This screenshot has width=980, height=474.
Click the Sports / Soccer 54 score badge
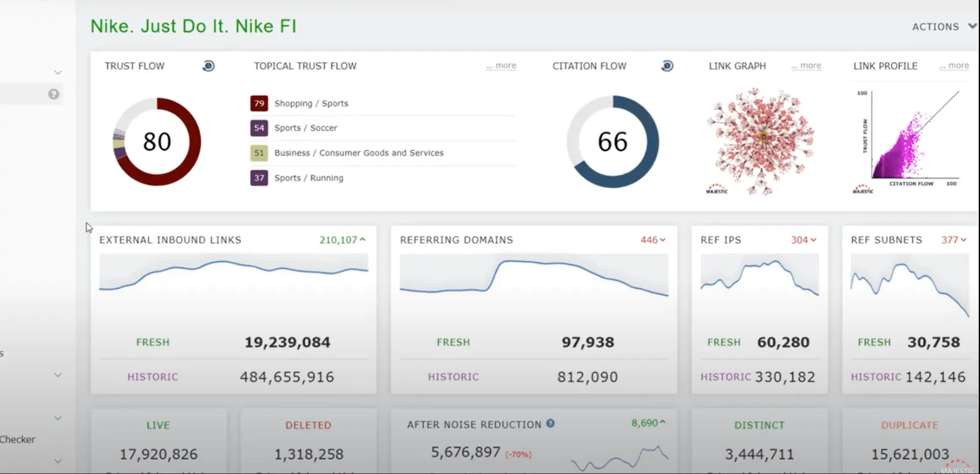pos(259,128)
